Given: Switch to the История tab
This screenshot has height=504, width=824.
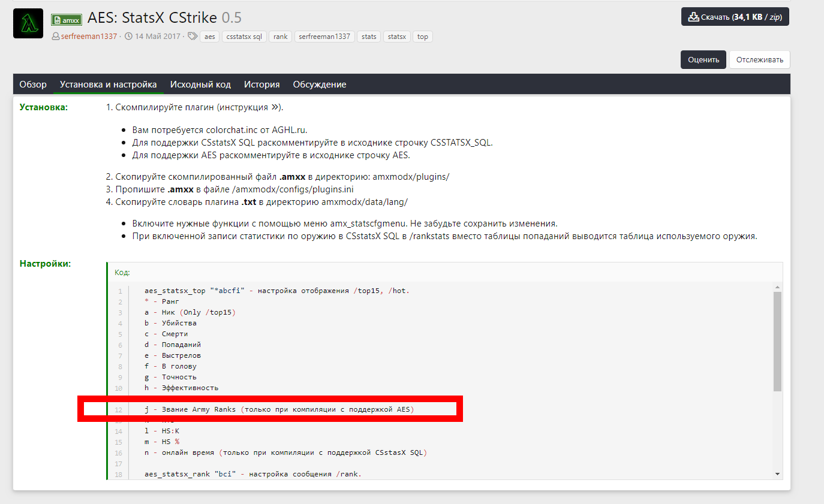Looking at the screenshot, I should pos(262,84).
